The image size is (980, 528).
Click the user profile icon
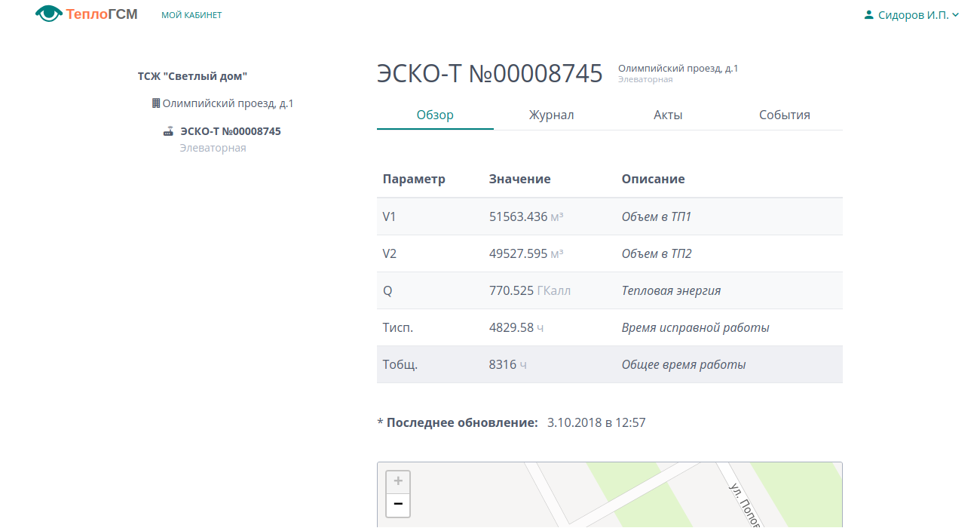click(868, 14)
